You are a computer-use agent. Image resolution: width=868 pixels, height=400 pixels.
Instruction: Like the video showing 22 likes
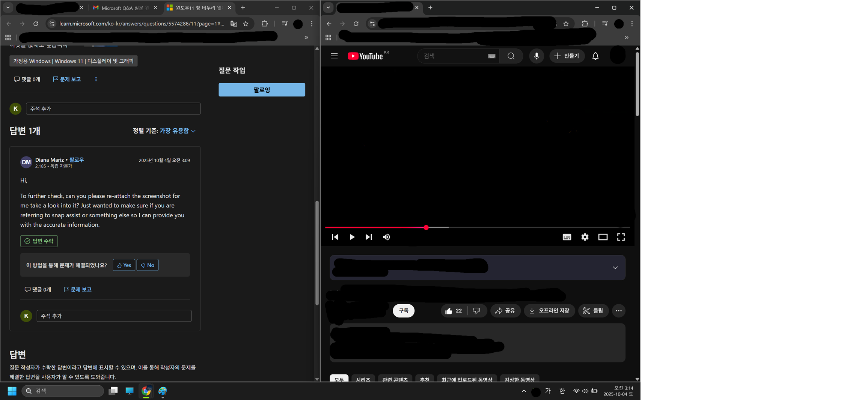click(x=454, y=311)
